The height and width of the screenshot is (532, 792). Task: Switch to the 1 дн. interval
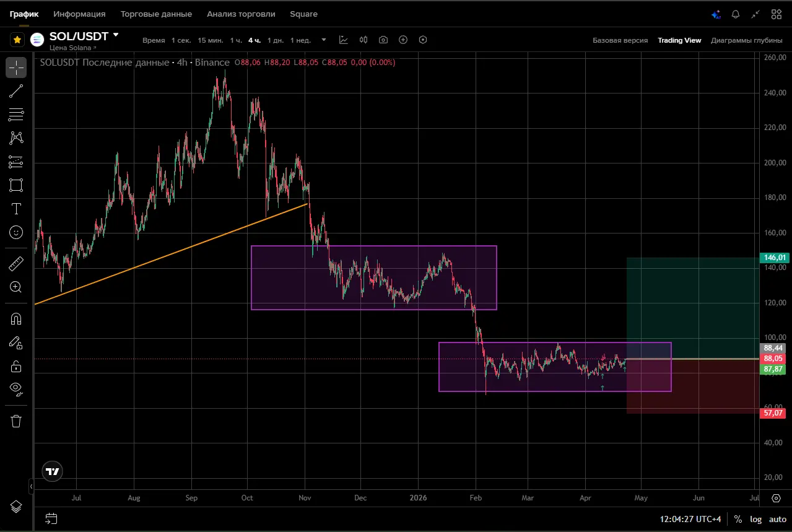click(x=275, y=40)
